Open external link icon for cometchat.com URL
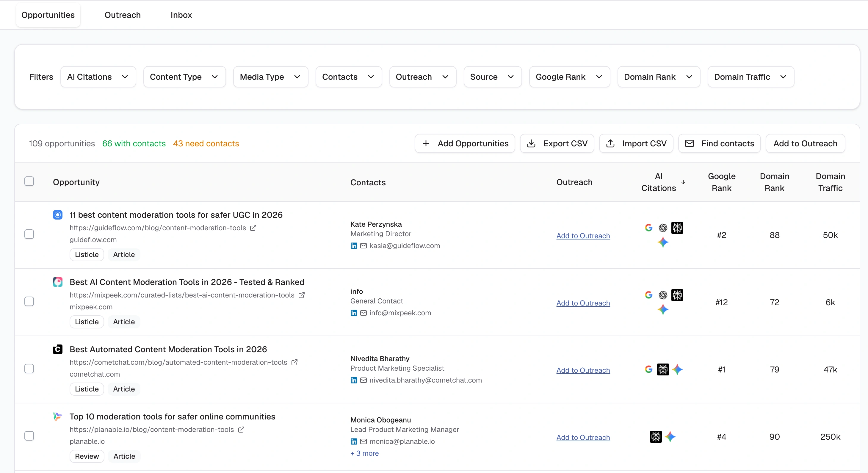This screenshot has height=473, width=868. [x=294, y=362]
